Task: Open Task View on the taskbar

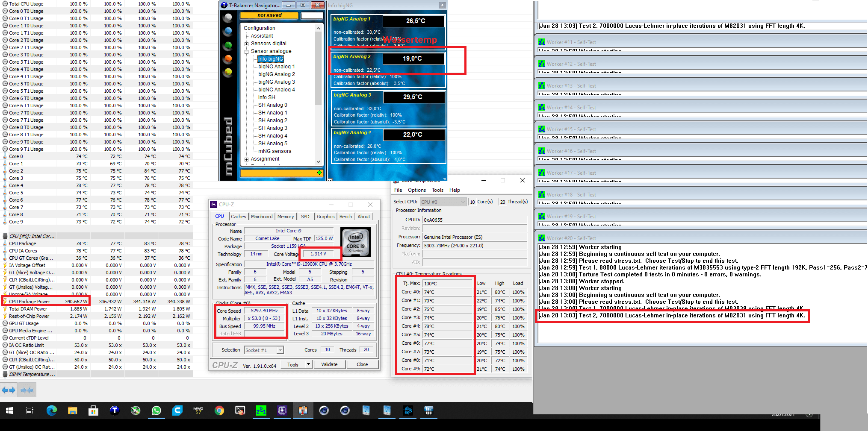Action: 30,410
